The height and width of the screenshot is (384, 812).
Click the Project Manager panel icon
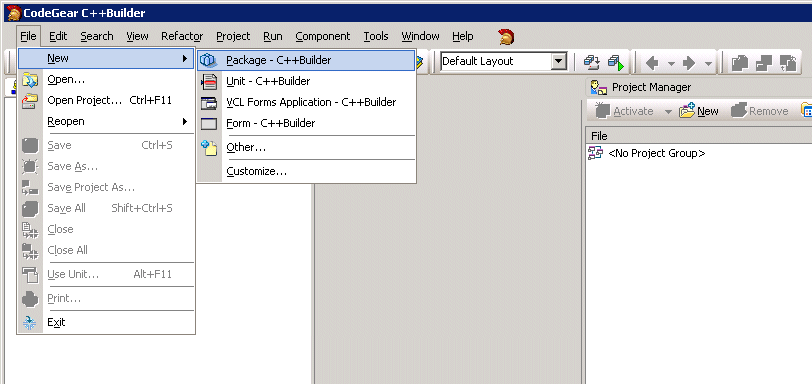pyautogui.click(x=599, y=87)
